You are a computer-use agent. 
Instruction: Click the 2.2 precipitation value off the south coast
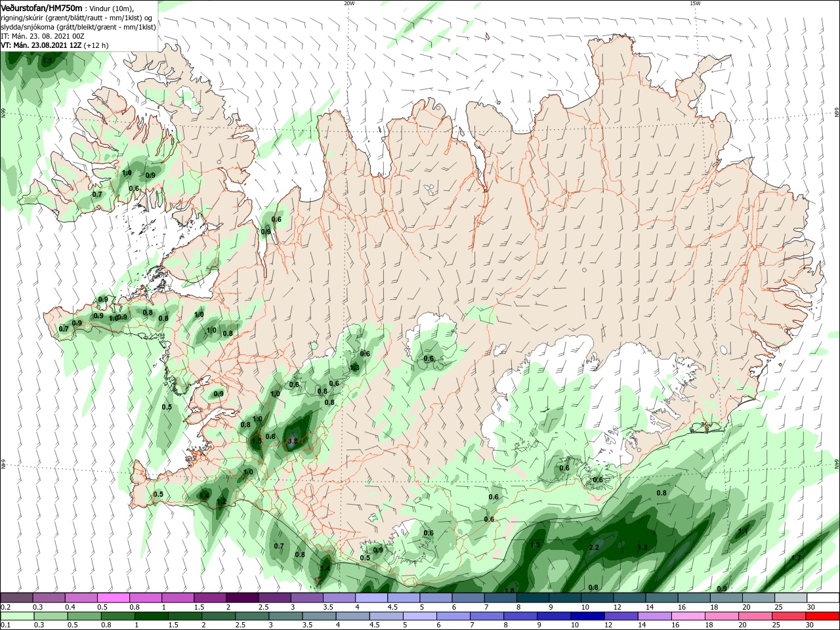coord(594,547)
